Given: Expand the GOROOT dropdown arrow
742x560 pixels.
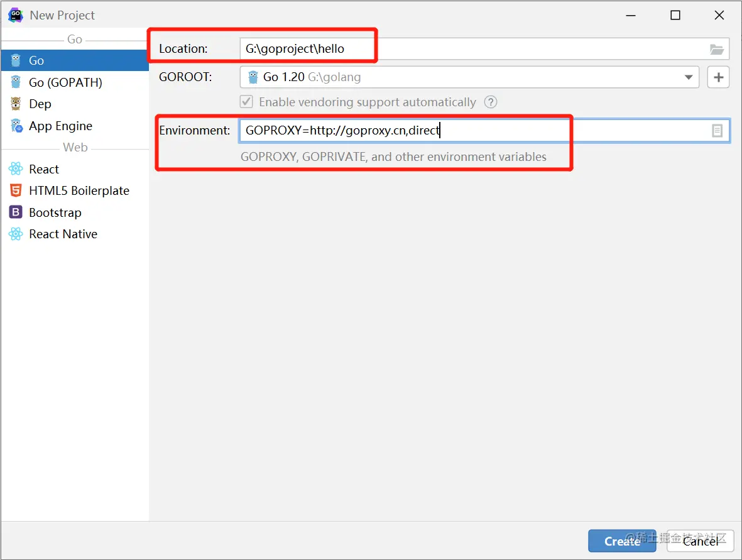Looking at the screenshot, I should tap(689, 77).
